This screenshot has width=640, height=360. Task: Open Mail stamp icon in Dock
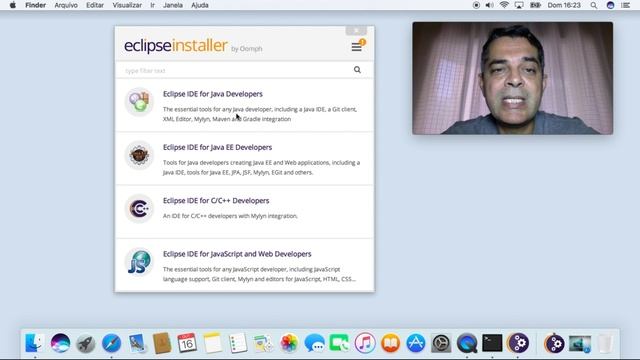tap(137, 343)
